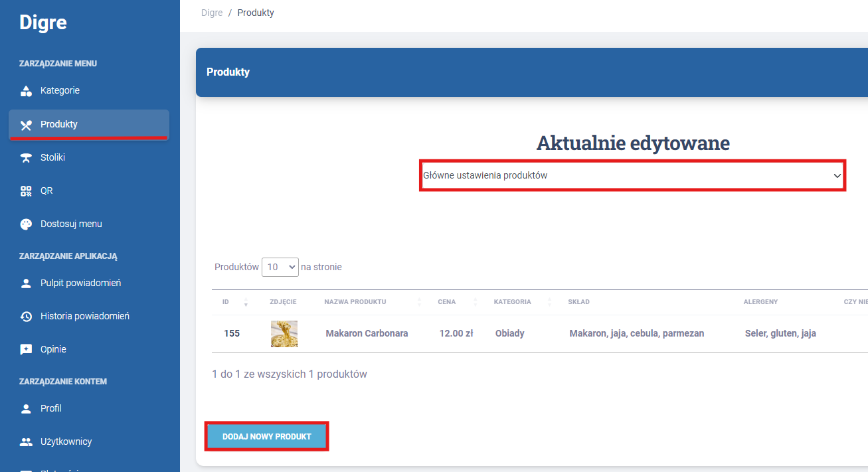Click the Profil person icon

26,408
